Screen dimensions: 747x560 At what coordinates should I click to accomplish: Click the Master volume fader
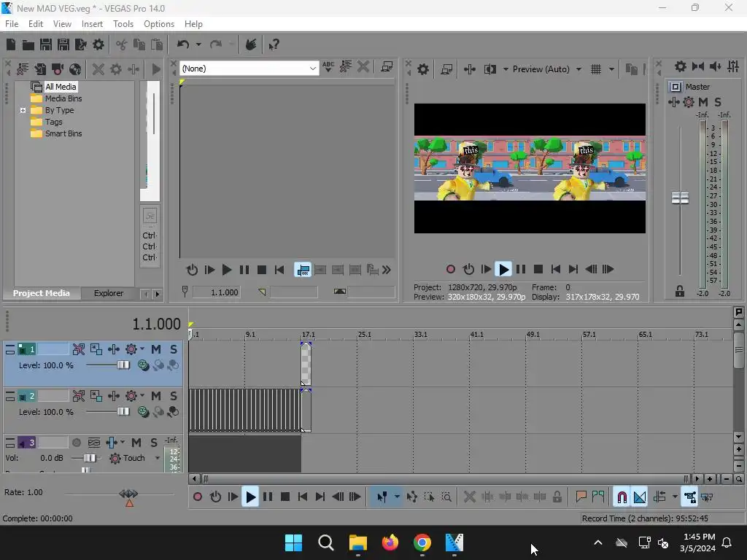click(x=680, y=198)
